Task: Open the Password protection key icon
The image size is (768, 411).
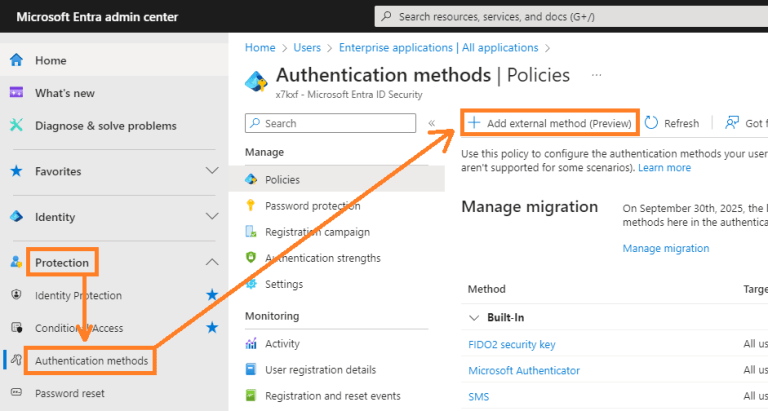Action: tap(251, 206)
